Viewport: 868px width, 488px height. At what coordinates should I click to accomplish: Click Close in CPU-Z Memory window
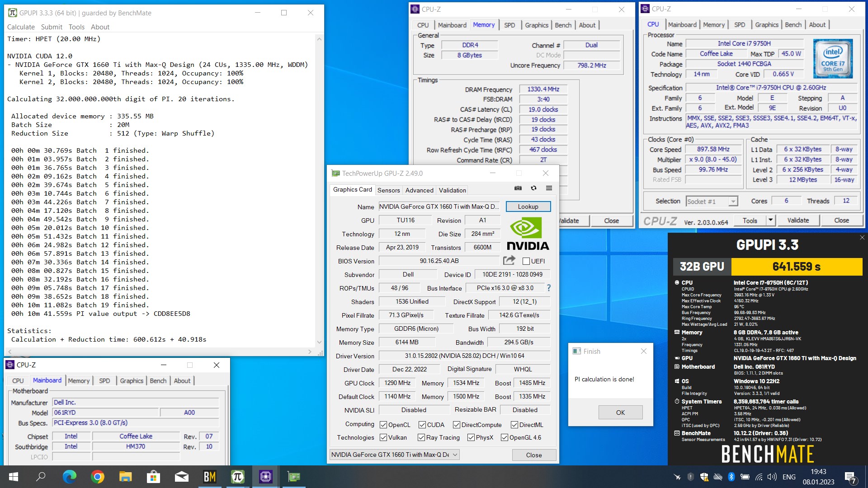coord(611,221)
